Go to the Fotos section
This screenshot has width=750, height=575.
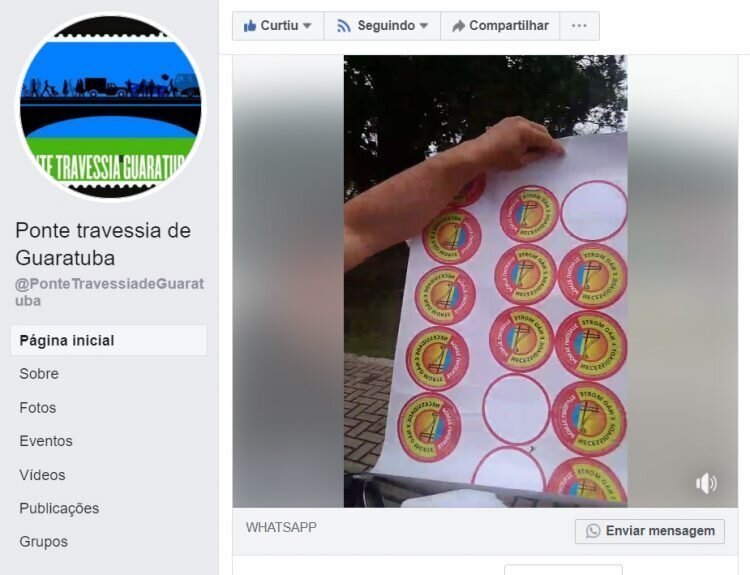(x=38, y=408)
